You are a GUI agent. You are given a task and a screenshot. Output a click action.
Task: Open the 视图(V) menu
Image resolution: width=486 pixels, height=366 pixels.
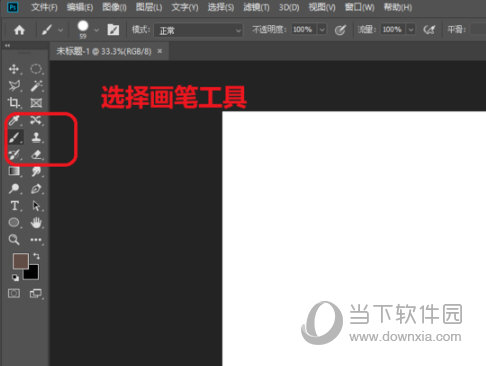(x=322, y=7)
